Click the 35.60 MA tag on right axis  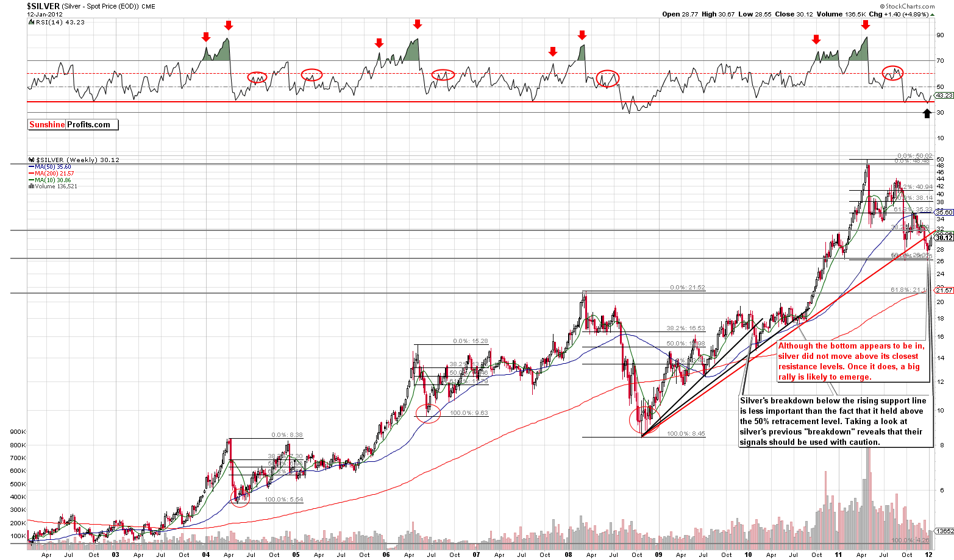tap(944, 212)
